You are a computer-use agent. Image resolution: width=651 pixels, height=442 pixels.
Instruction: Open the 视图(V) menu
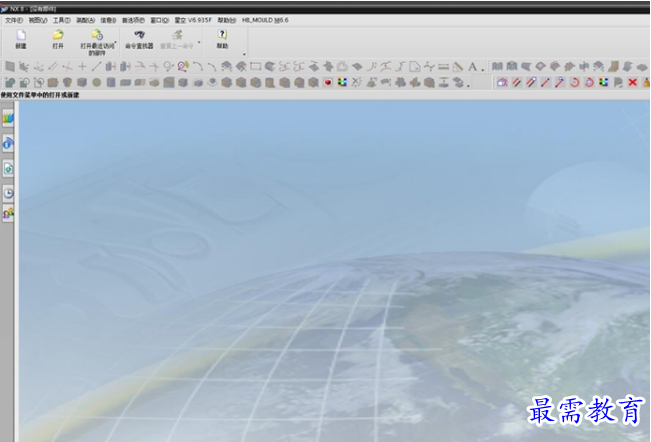pos(37,20)
